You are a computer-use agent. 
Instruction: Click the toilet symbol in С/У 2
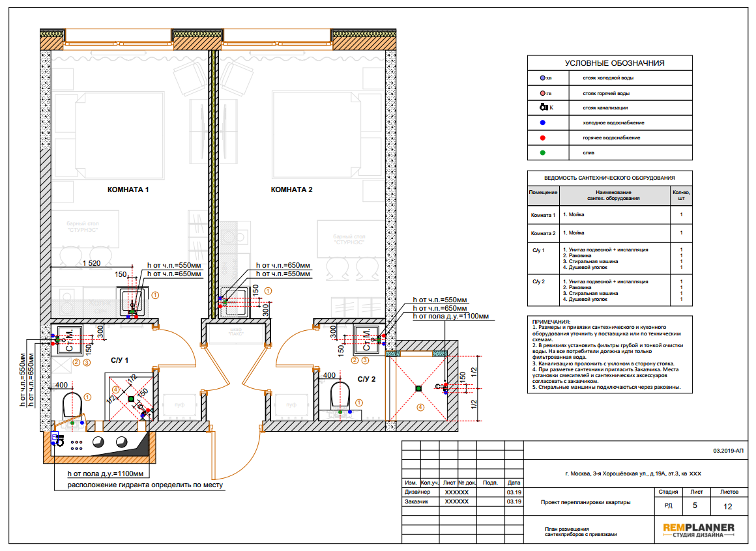(340, 395)
